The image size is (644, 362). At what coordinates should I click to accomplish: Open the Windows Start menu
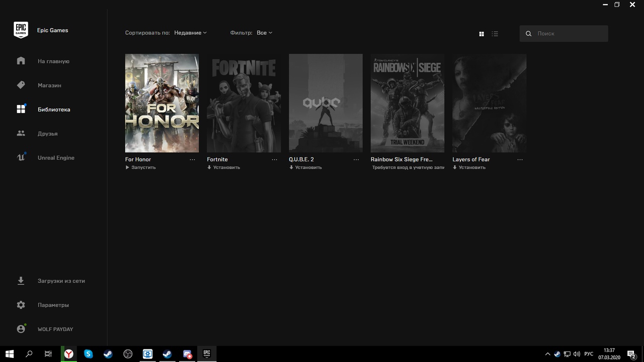(10, 354)
